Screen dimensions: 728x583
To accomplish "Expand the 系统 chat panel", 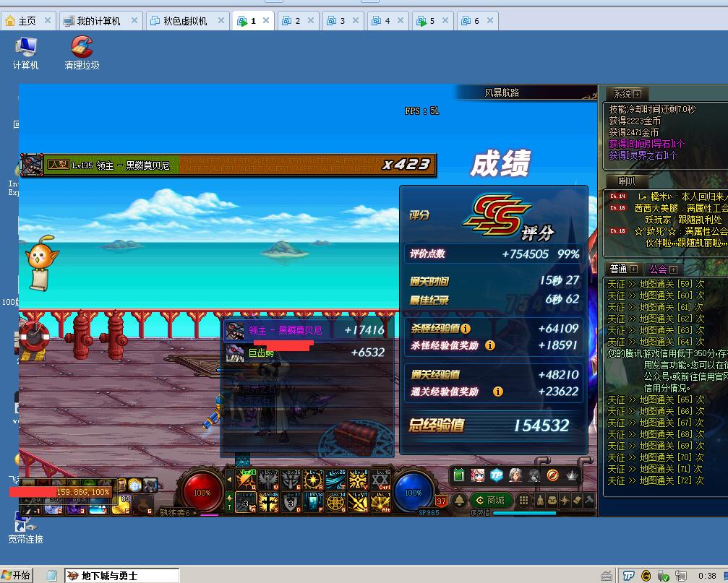I will click(x=638, y=94).
